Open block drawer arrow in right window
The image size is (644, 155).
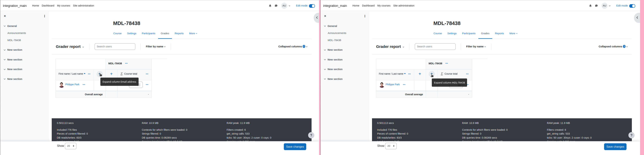[637, 18]
